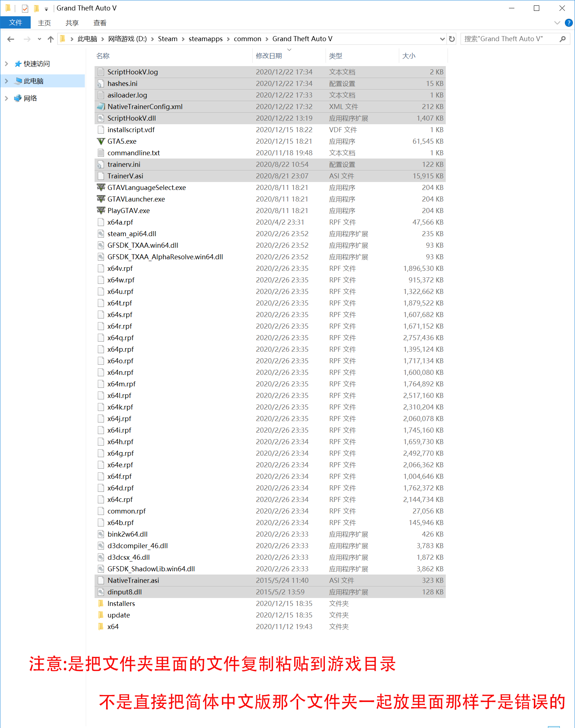
Task: Click the steam_api64.dll file icon
Action: pyautogui.click(x=101, y=234)
